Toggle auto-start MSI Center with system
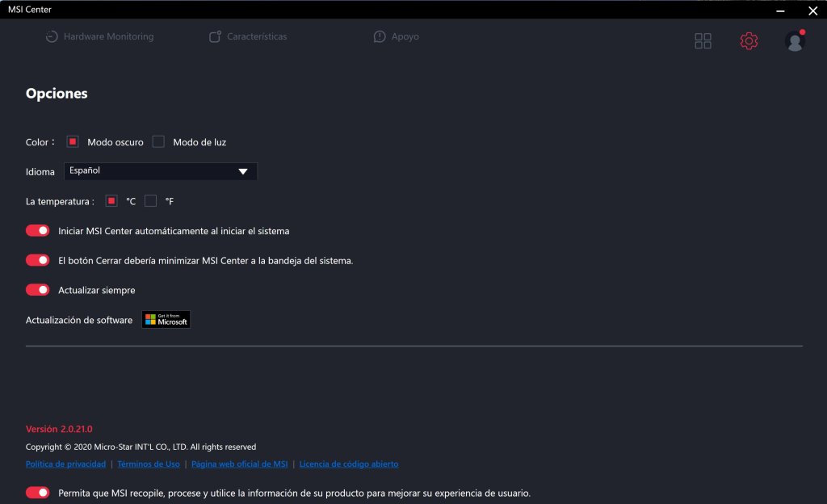The image size is (827, 504). [x=37, y=230]
